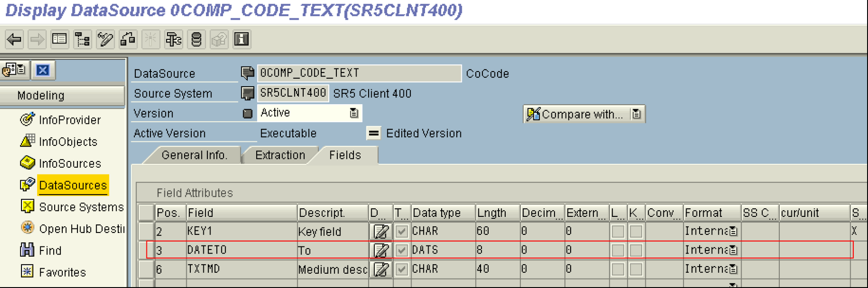Open navigation pane settings icon
Image resolution: width=868 pixels, height=288 pixels.
coord(14,70)
